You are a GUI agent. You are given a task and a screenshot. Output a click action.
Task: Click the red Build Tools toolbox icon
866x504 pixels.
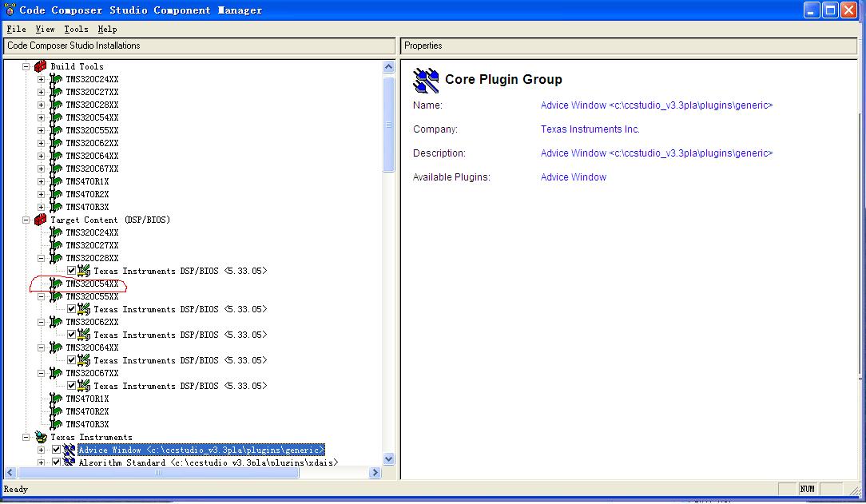[x=40, y=66]
